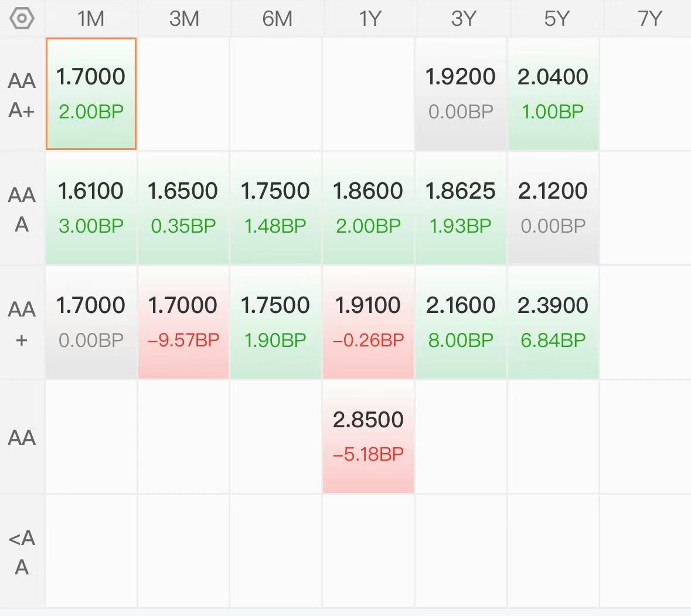Image resolution: width=691 pixels, height=616 pixels.
Task: Click the <AA row label
Action: (22, 552)
